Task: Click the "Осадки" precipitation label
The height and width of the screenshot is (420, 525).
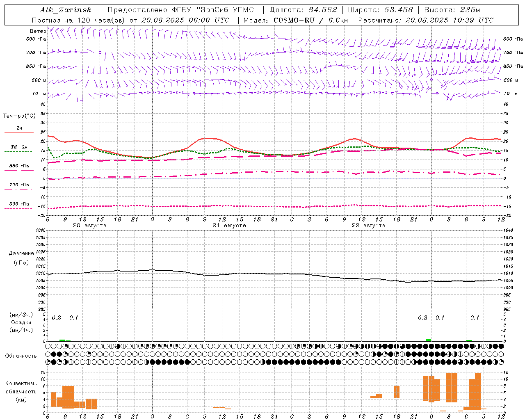Action: 21,322
